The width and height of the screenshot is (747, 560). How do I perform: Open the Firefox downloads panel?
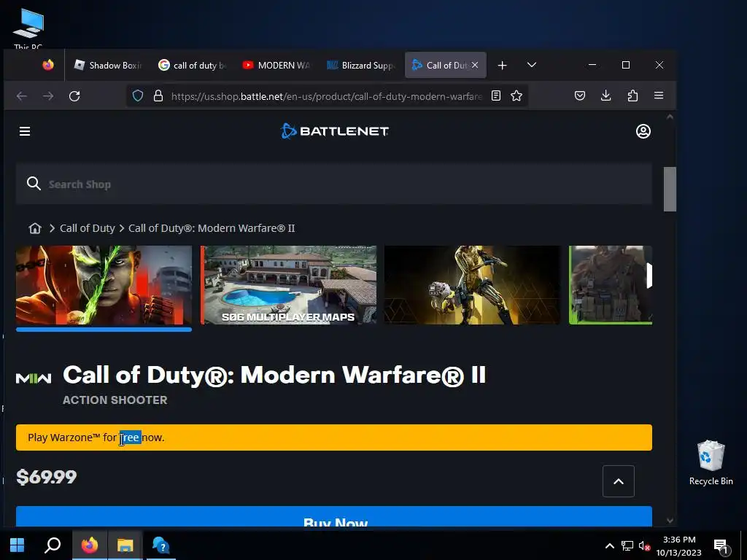(x=606, y=96)
